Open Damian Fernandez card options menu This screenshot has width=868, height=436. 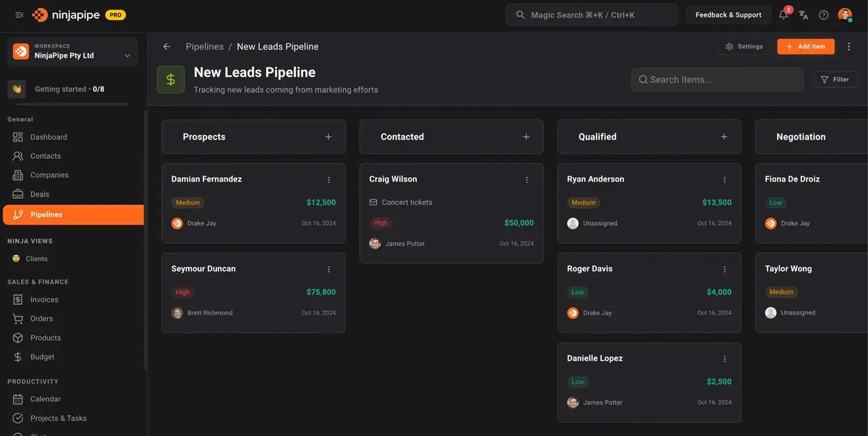(x=328, y=179)
